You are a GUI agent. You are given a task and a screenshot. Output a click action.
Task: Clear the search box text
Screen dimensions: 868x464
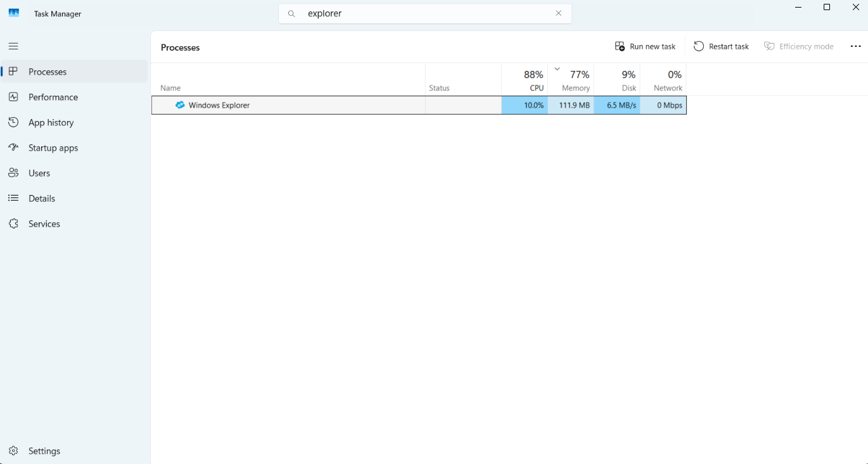coord(558,13)
